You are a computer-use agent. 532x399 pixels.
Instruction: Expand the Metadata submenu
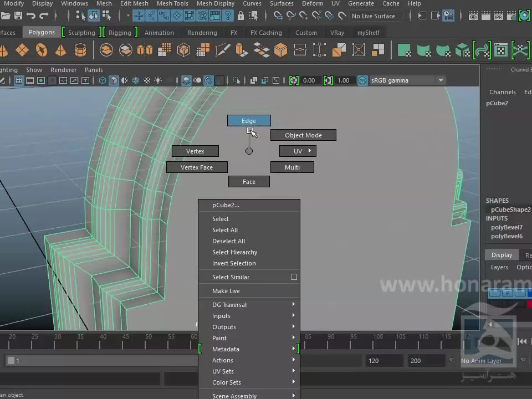click(x=249, y=349)
